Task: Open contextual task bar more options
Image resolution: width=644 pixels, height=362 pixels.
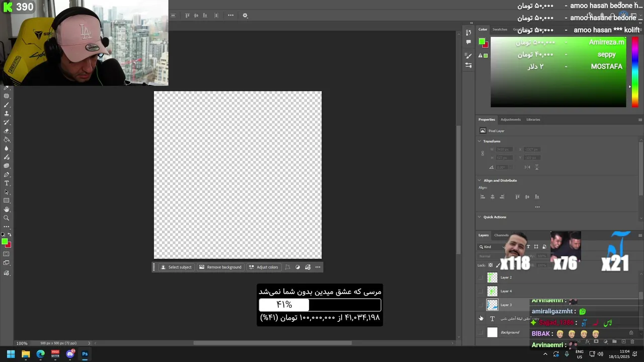Action: click(x=318, y=267)
